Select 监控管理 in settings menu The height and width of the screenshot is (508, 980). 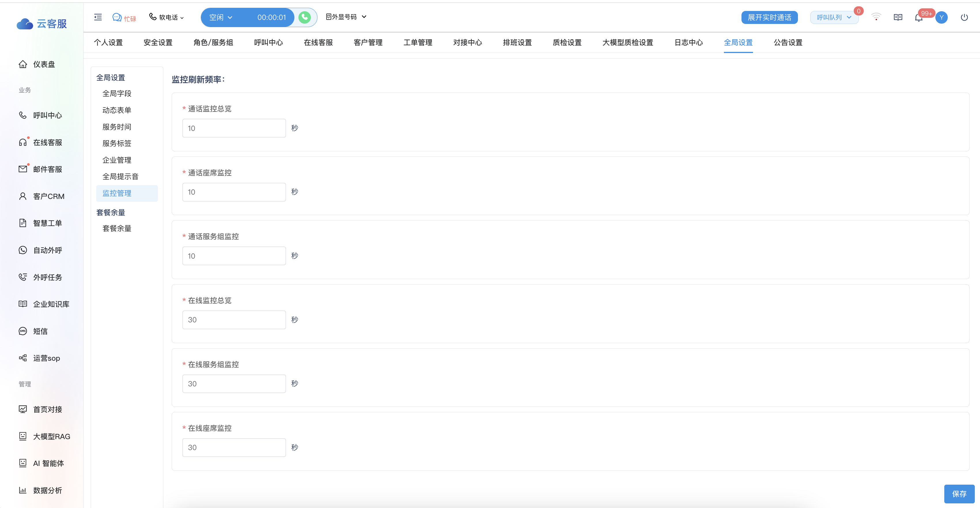click(x=127, y=193)
